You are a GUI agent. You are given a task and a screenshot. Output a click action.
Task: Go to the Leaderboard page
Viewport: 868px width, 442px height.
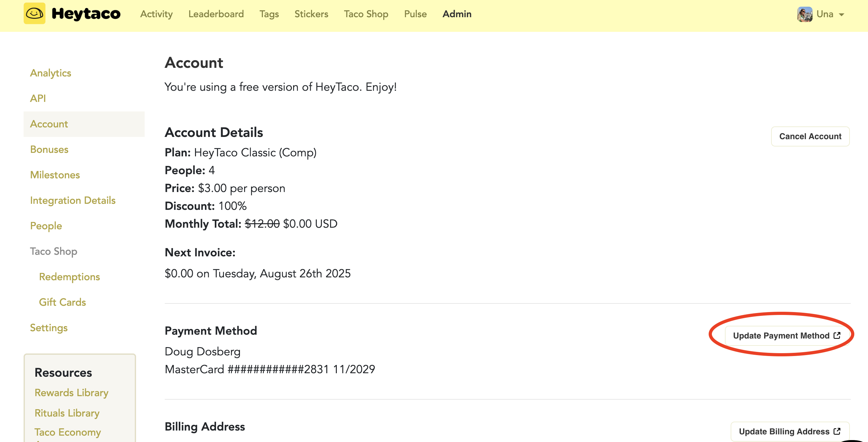216,14
